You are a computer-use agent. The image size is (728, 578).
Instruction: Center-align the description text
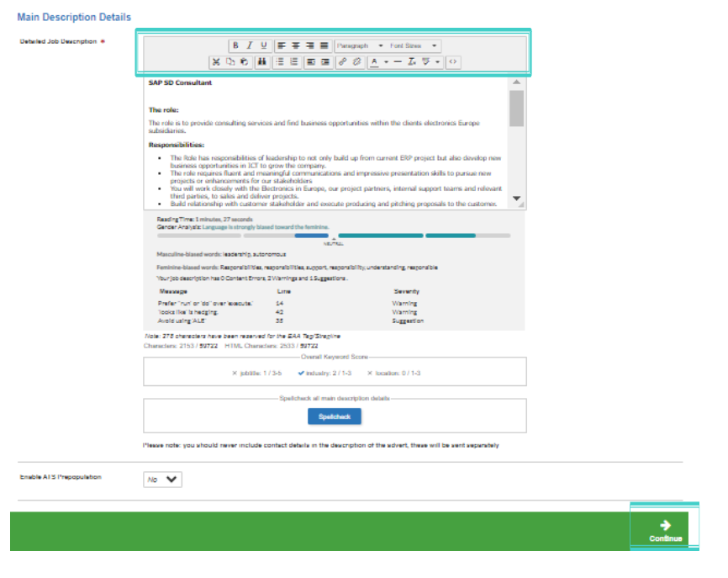coord(296,45)
